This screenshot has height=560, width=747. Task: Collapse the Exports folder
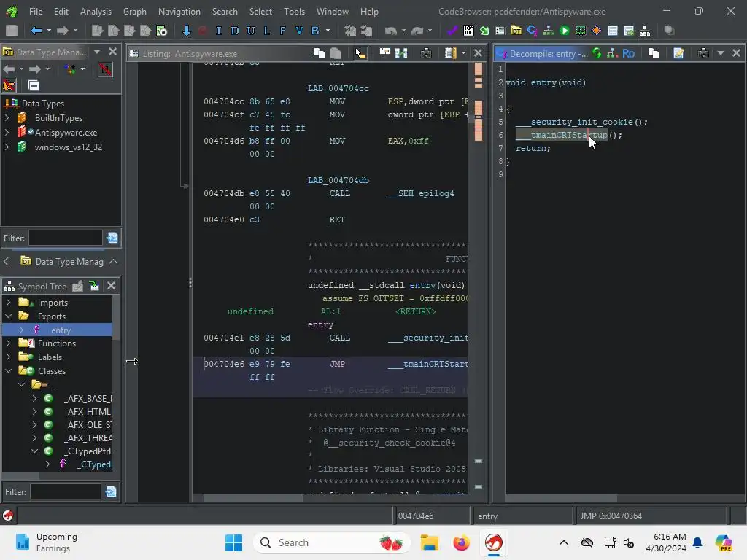click(x=8, y=316)
